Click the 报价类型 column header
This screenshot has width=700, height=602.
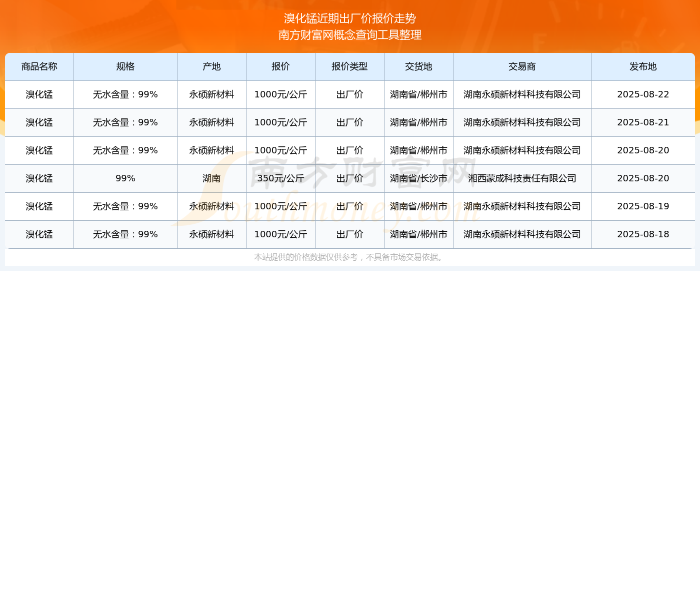pos(350,67)
